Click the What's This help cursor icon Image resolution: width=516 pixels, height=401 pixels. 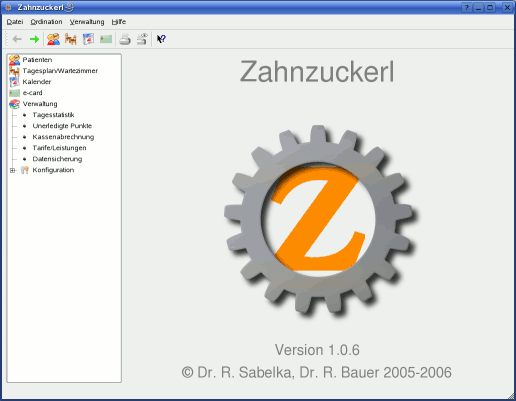161,39
